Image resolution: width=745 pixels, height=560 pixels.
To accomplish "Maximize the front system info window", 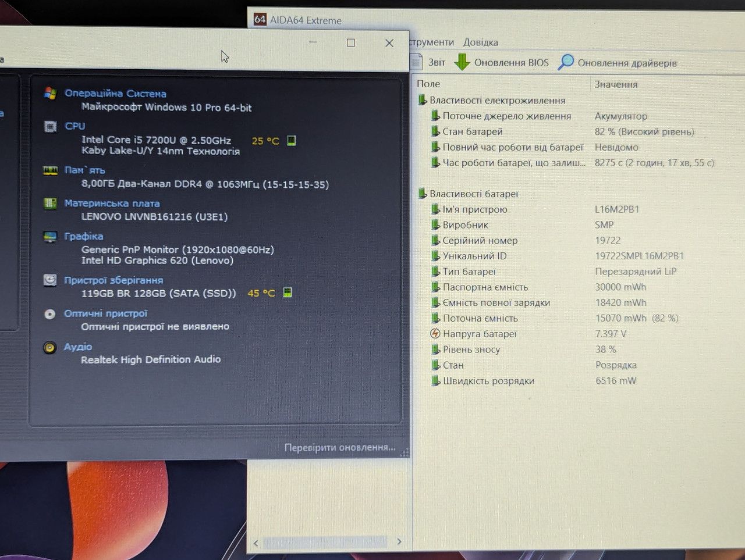I will (x=351, y=42).
